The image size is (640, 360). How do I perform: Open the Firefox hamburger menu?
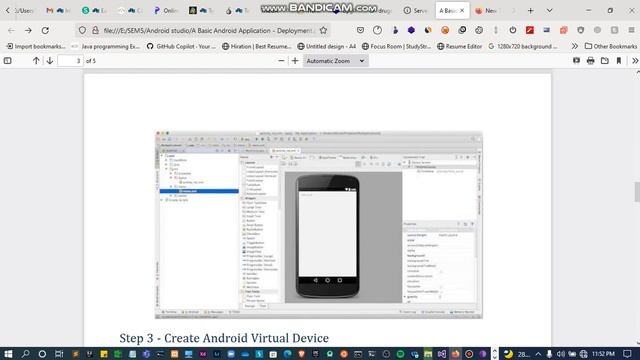pos(631,30)
